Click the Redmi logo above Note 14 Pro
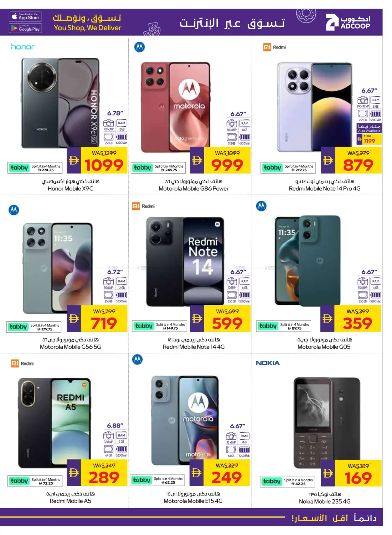Screen dimensions: 392x535 click(x=274, y=47)
